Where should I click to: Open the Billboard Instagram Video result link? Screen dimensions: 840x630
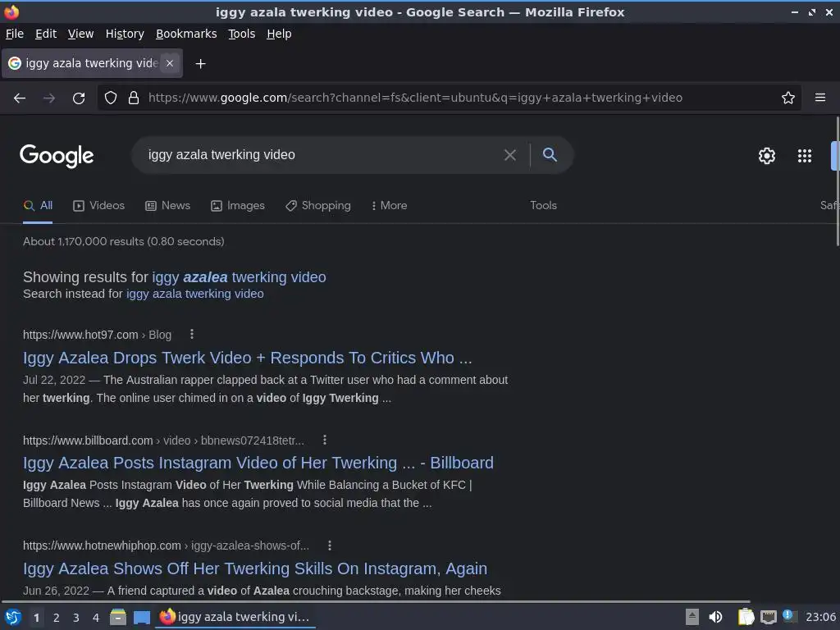pos(258,463)
